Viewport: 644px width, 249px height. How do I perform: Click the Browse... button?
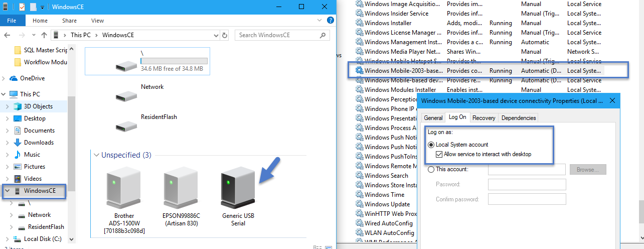587,170
